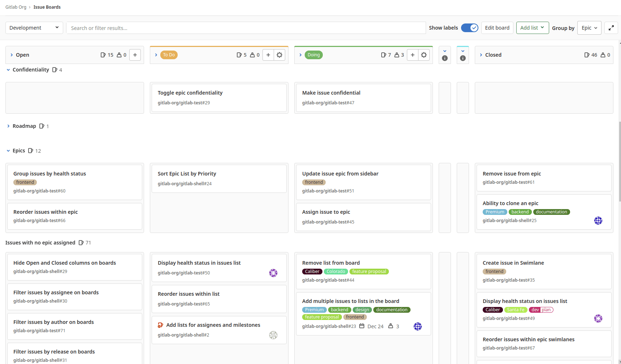This screenshot has height=364, width=621.
Task: Collapse the Epics swimlane
Action: tap(8, 151)
